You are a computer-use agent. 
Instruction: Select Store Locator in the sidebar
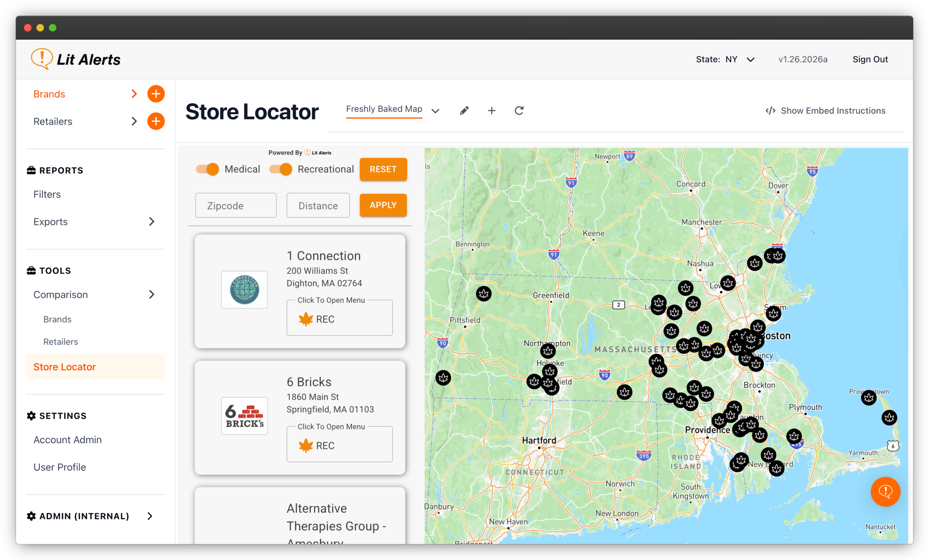(x=65, y=366)
